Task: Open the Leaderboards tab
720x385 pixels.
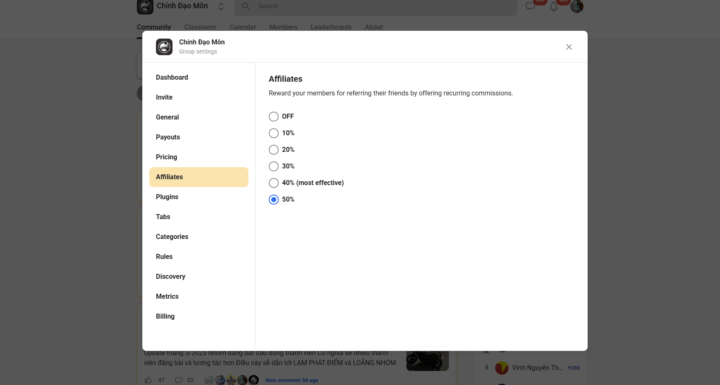Action: 331,27
